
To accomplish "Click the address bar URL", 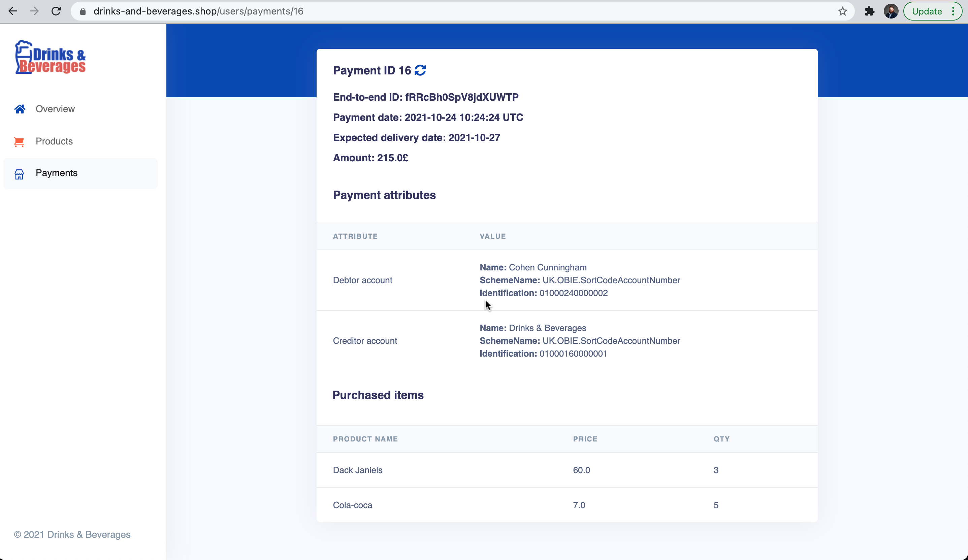I will (x=198, y=11).
